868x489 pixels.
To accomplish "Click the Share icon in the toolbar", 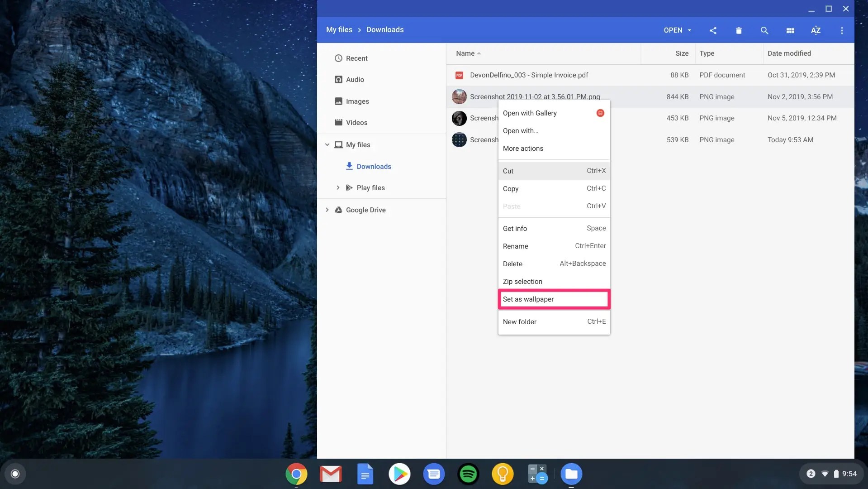I will (x=713, y=30).
